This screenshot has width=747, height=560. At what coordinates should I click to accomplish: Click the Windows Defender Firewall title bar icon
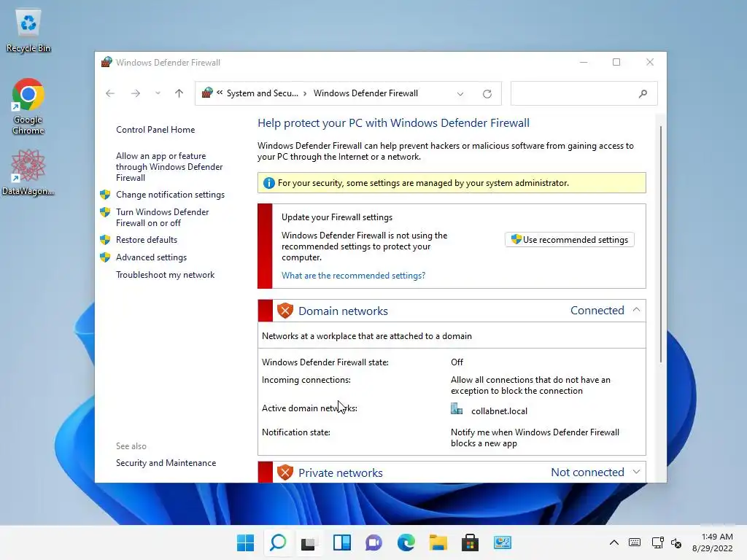pyautogui.click(x=107, y=62)
